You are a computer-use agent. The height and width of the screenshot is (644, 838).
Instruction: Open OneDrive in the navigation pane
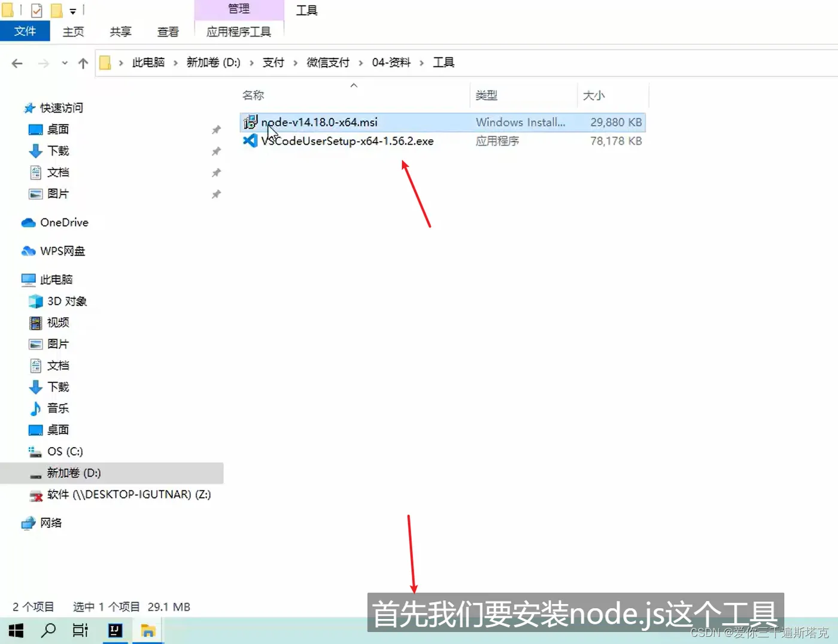tap(63, 223)
